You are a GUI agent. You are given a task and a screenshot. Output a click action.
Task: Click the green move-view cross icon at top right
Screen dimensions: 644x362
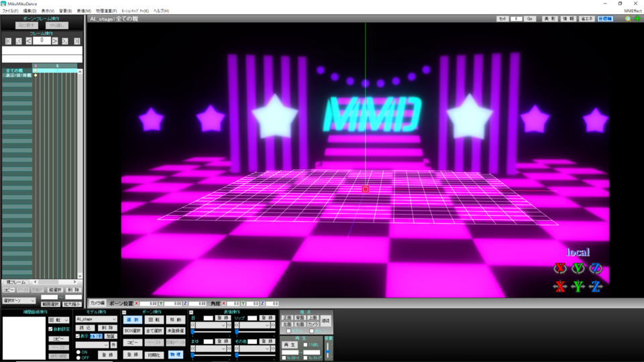pyautogui.click(x=637, y=19)
